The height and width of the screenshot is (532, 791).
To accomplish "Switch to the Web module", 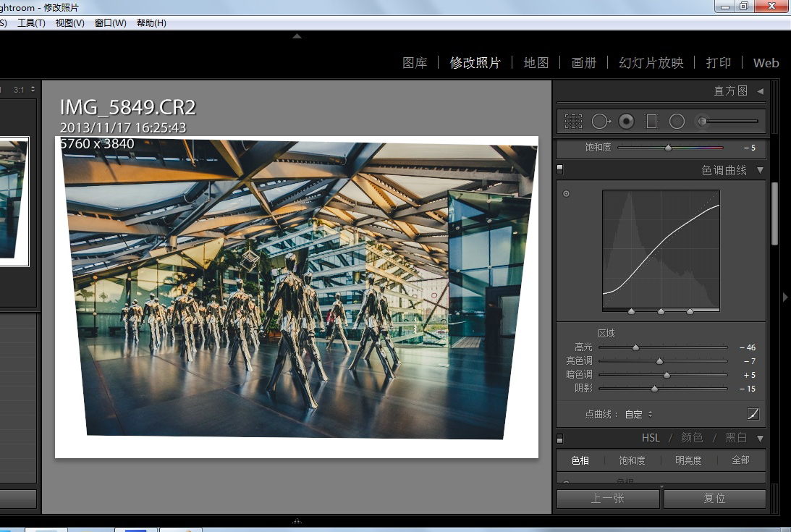I will (766, 63).
